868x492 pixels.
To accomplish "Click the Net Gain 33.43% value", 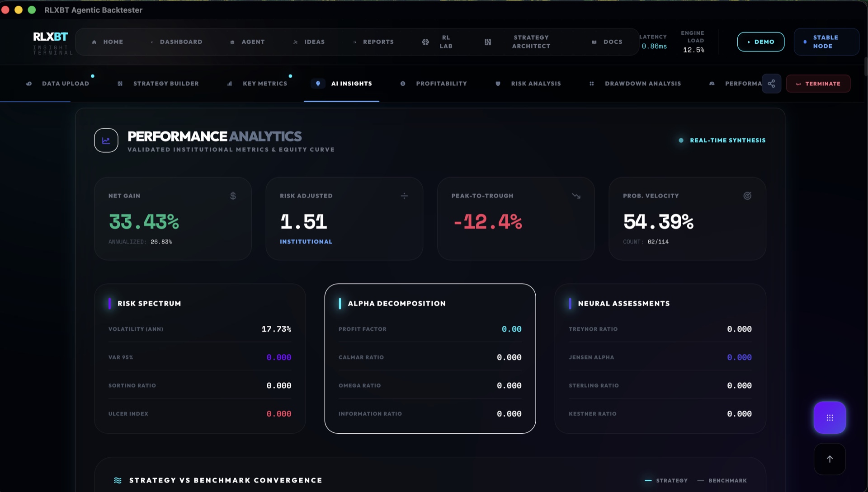I will 144,221.
